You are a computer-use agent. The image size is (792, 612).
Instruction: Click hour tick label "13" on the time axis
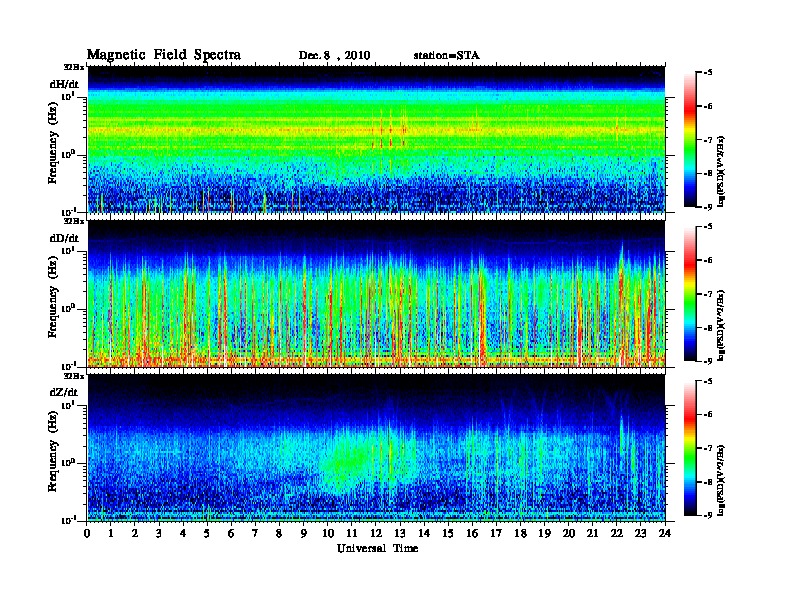[x=400, y=534]
